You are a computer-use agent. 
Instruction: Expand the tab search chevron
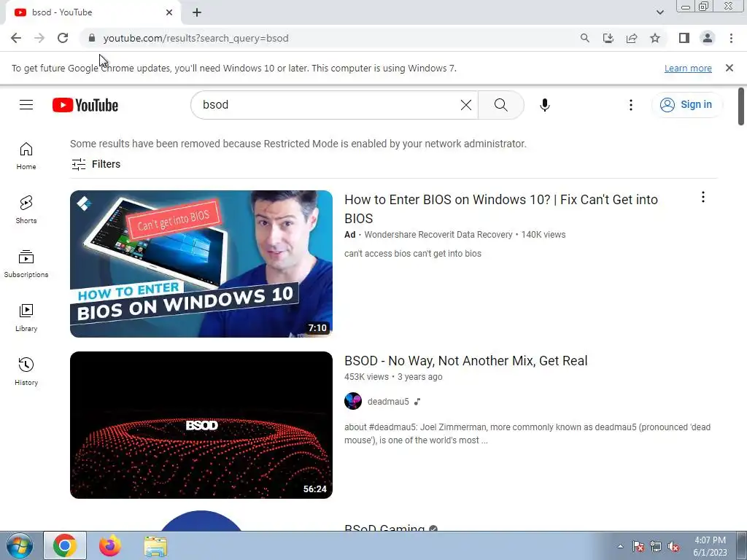pyautogui.click(x=659, y=12)
